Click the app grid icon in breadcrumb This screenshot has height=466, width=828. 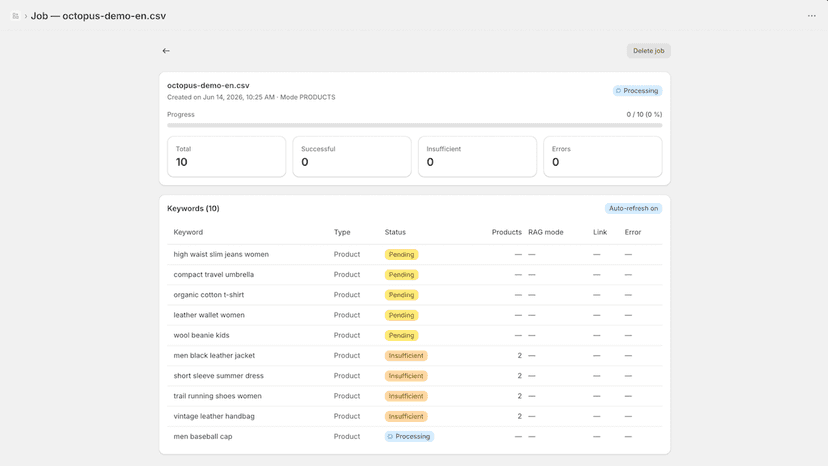point(15,16)
